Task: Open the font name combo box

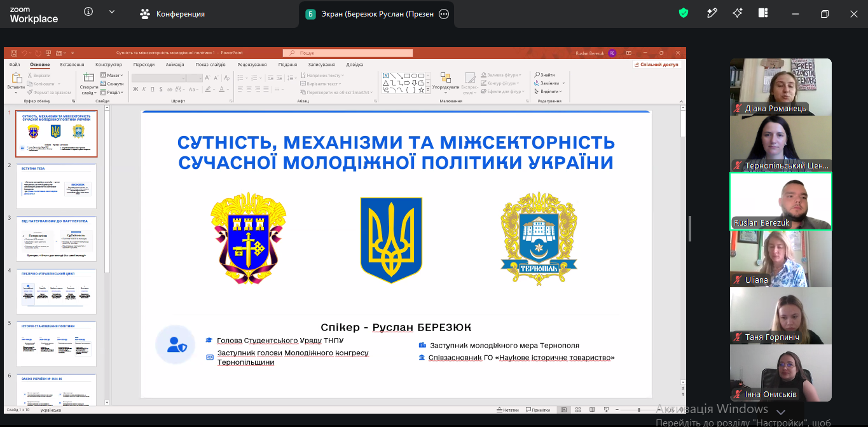Action: (158, 78)
